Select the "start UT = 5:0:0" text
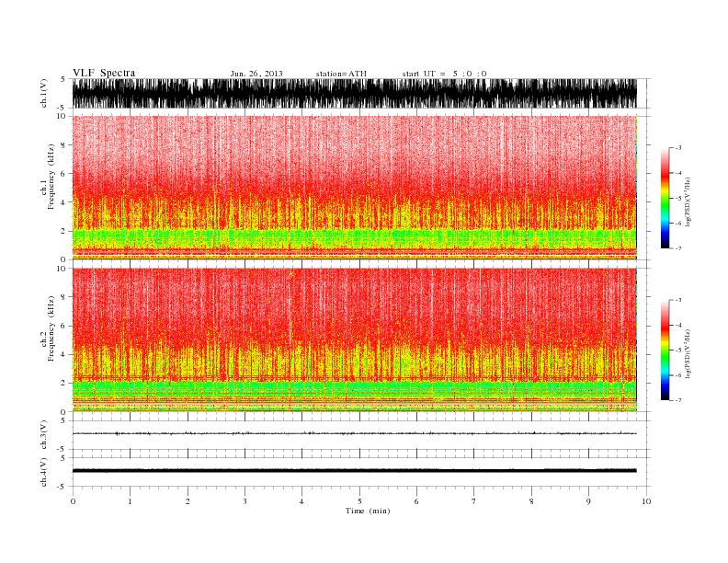Image resolution: width=728 pixels, height=563 pixels. click(444, 74)
